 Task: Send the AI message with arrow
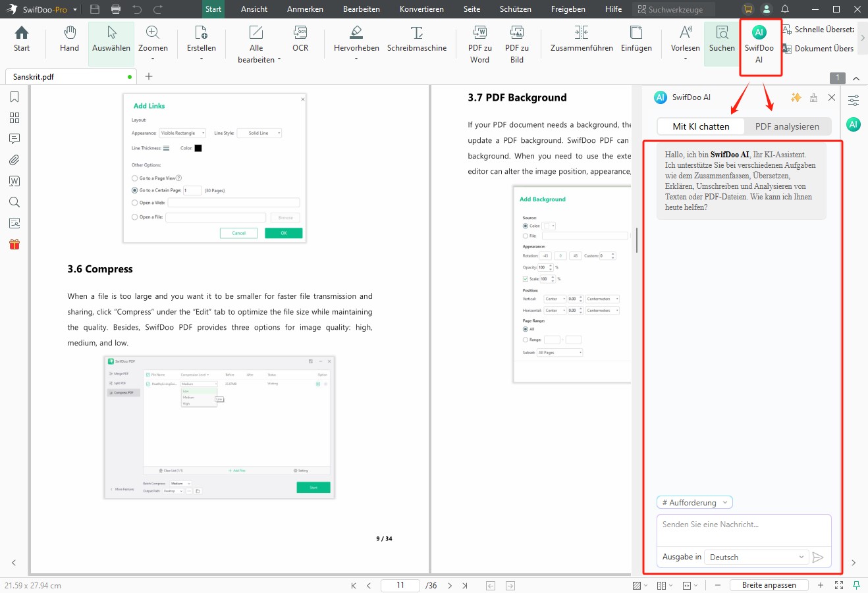pyautogui.click(x=818, y=557)
